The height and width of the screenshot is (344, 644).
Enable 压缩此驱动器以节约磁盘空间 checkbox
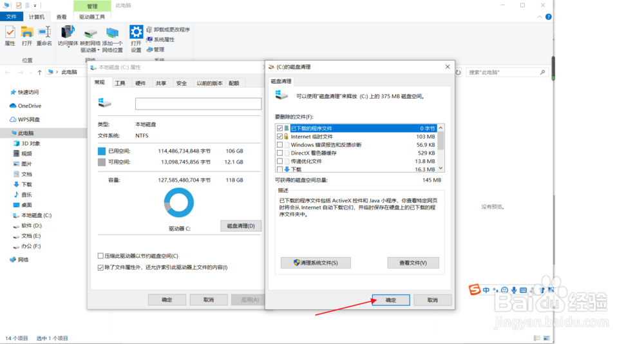tap(100, 256)
